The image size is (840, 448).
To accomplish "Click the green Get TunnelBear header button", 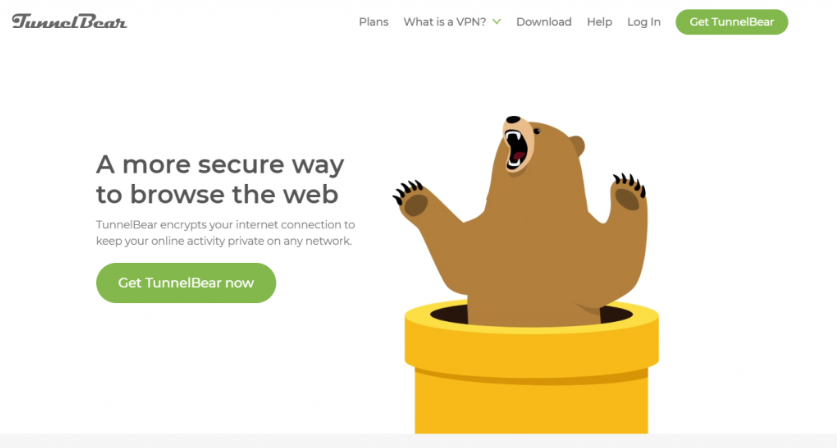I will pyautogui.click(x=732, y=22).
